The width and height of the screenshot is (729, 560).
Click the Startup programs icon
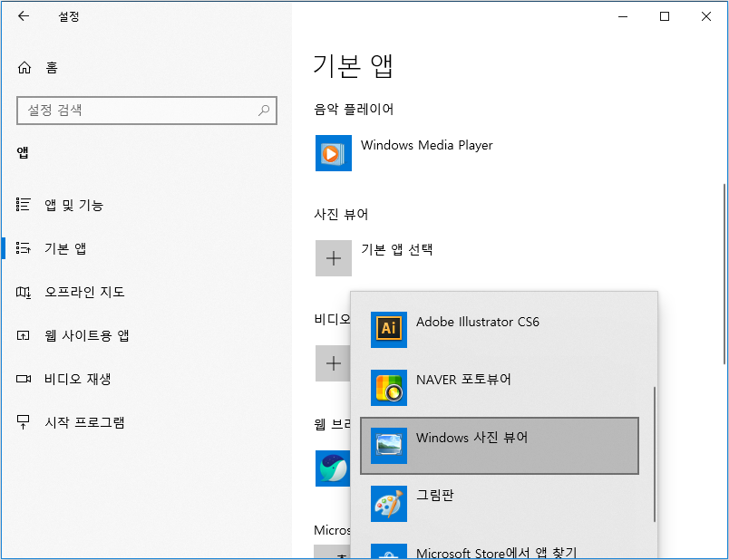click(24, 422)
